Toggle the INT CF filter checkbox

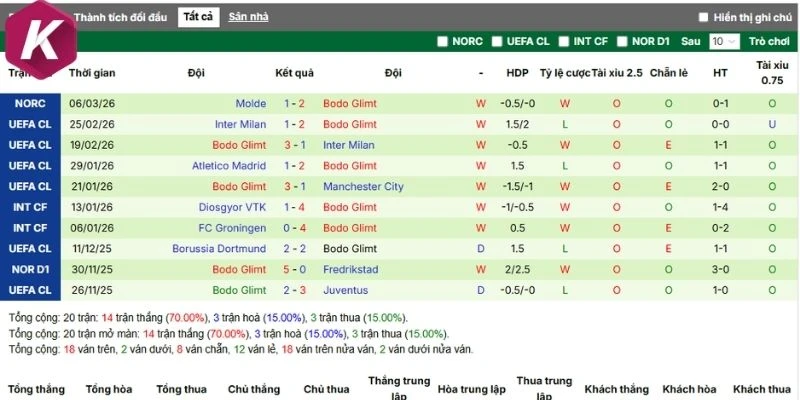(x=564, y=41)
